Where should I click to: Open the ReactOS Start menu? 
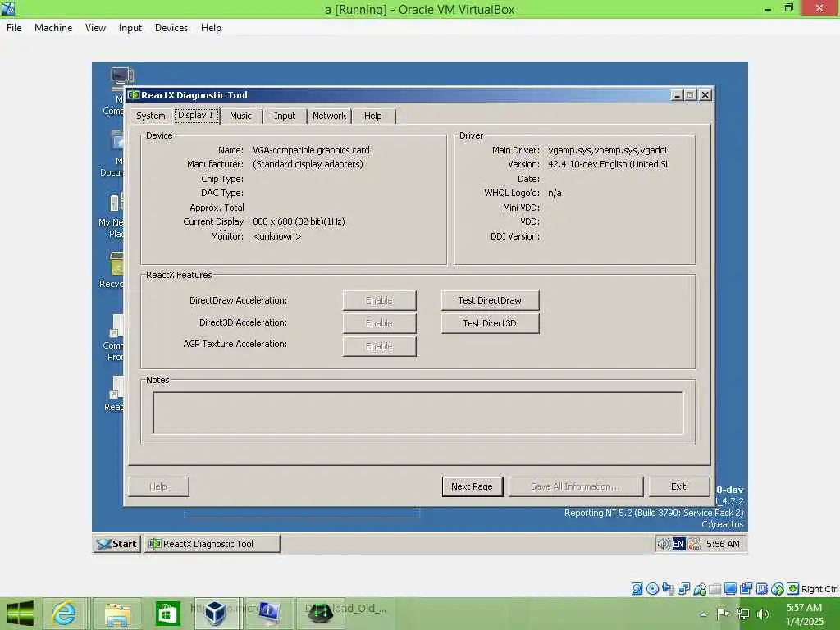[116, 544]
